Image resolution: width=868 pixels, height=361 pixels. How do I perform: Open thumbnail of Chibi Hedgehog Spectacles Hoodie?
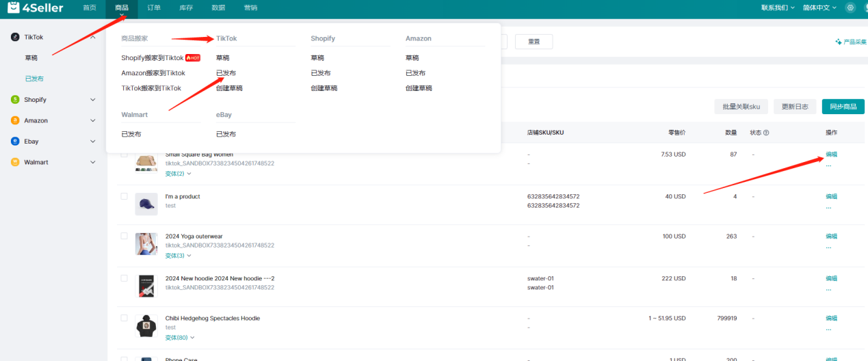[x=146, y=326]
